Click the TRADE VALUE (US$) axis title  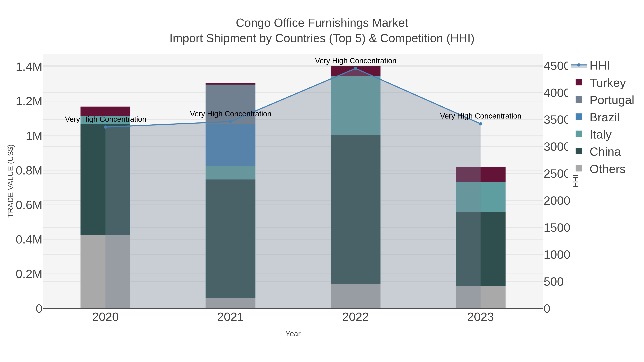pos(11,181)
